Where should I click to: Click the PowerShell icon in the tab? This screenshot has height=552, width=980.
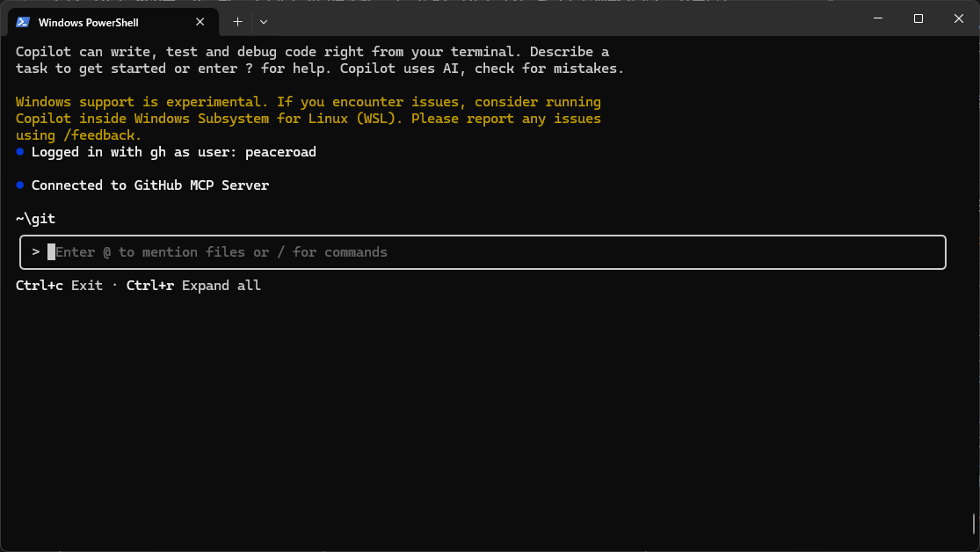[23, 22]
